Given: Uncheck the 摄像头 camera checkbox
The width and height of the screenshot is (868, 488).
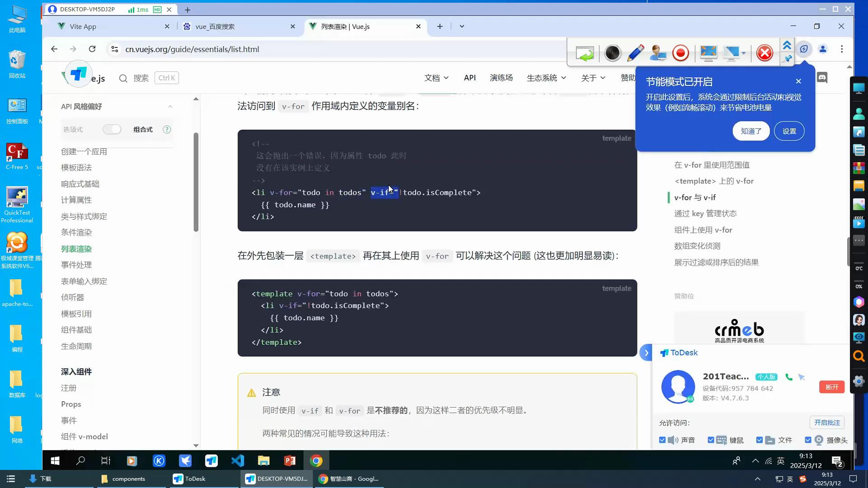Looking at the screenshot, I should click(808, 440).
